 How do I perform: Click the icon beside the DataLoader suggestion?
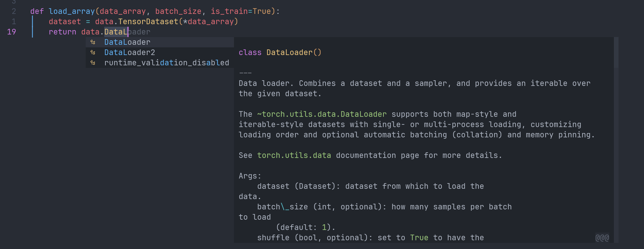[93, 42]
